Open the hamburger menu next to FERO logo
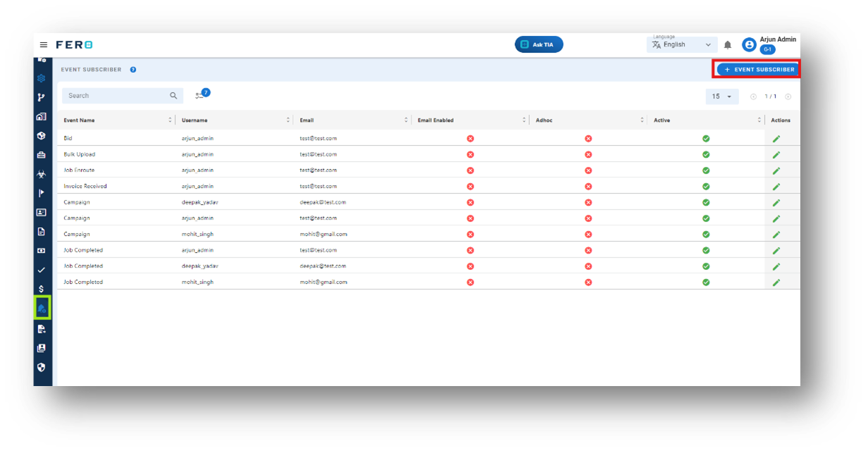Image resolution: width=868 pixels, height=453 pixels. coord(44,45)
